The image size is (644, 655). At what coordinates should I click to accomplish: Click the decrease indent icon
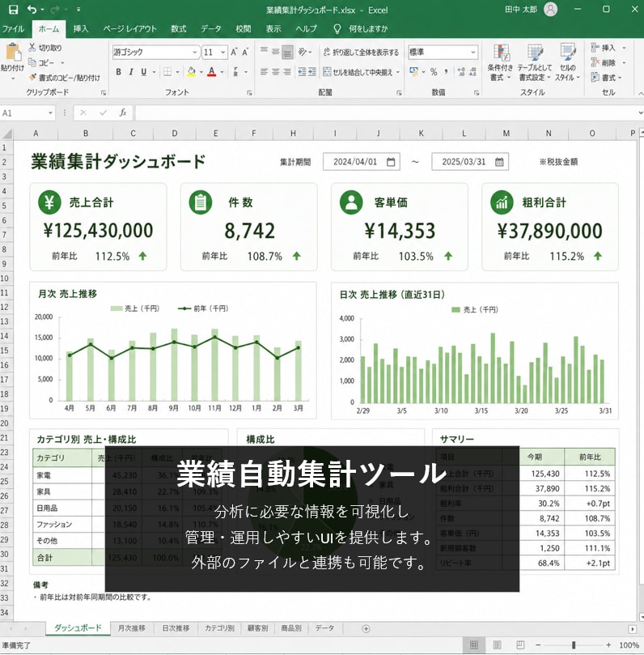[302, 72]
